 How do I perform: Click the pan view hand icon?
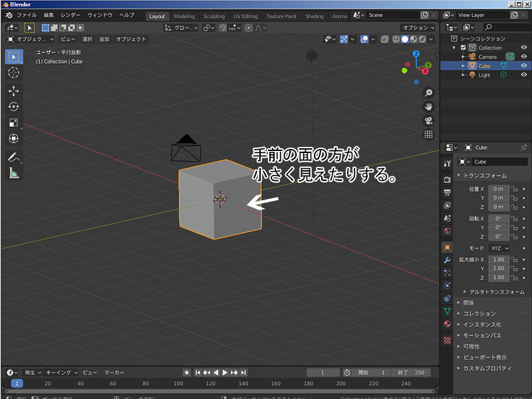coord(428,106)
